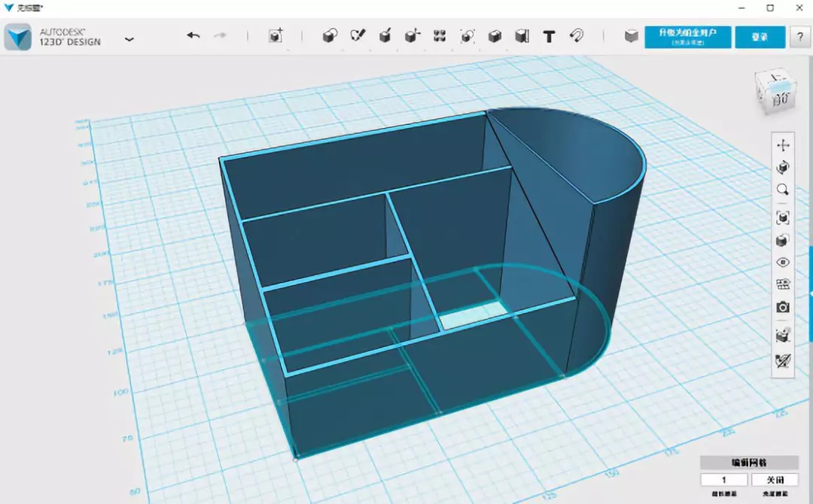Open the Modify tools menu
The width and height of the screenshot is (813, 504).
(x=413, y=35)
